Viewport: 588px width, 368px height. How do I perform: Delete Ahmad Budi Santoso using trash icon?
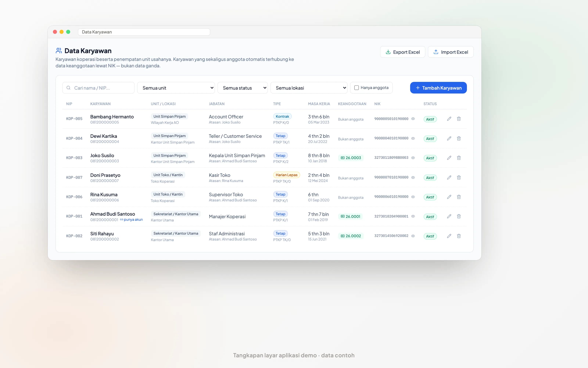point(459,216)
